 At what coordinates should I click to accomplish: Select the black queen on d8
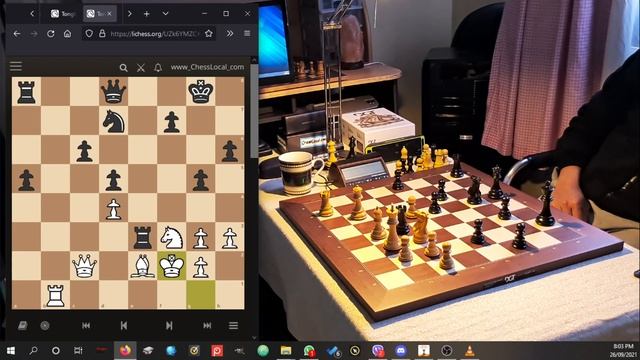tap(113, 91)
